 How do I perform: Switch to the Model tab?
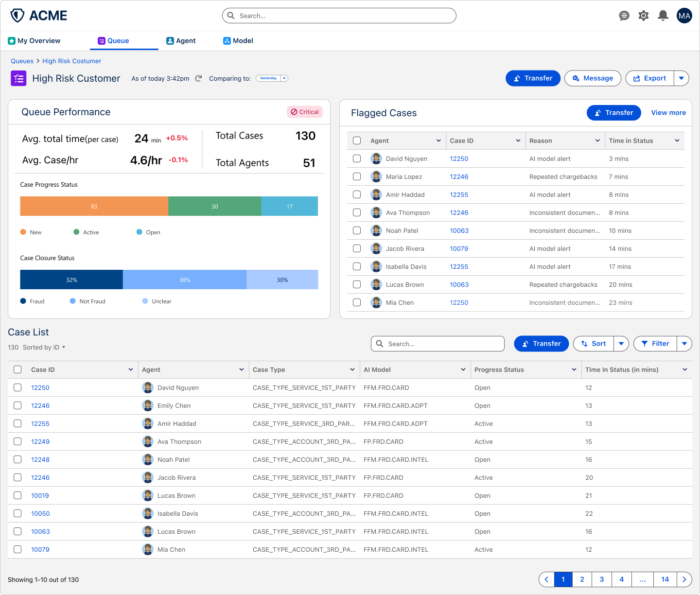(238, 41)
